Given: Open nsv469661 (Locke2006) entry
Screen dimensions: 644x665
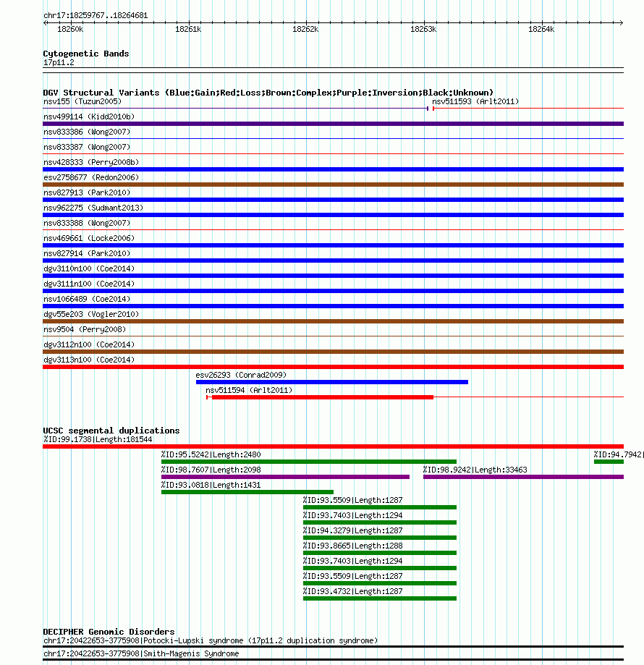Looking at the screenshot, I should click(89, 238).
